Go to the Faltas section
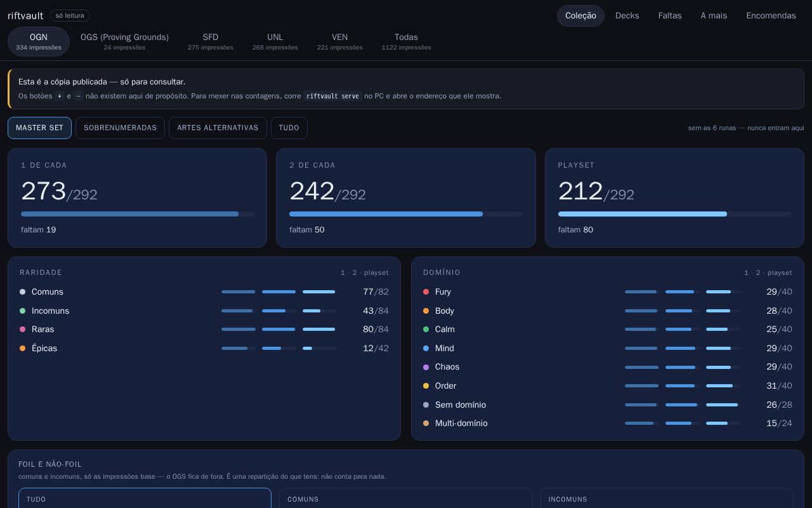Viewport: 812px width, 508px height. click(x=670, y=16)
